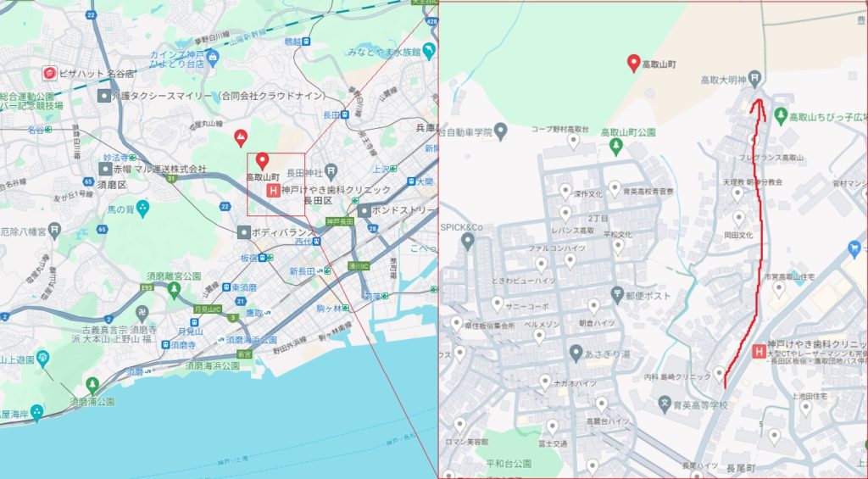Select the カインズ神戸ひよどり台店 shopping icon
This screenshot has height=479, width=868.
click(213, 57)
